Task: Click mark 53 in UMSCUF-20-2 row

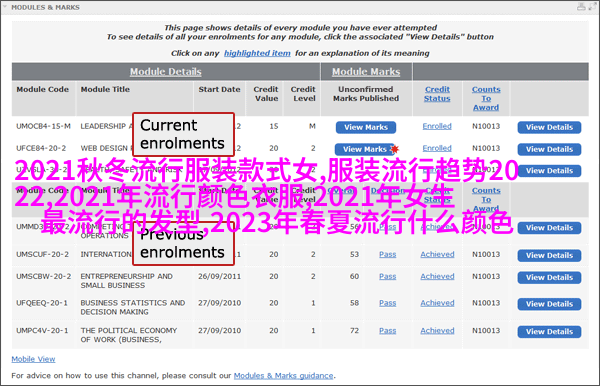Action: coord(354,254)
